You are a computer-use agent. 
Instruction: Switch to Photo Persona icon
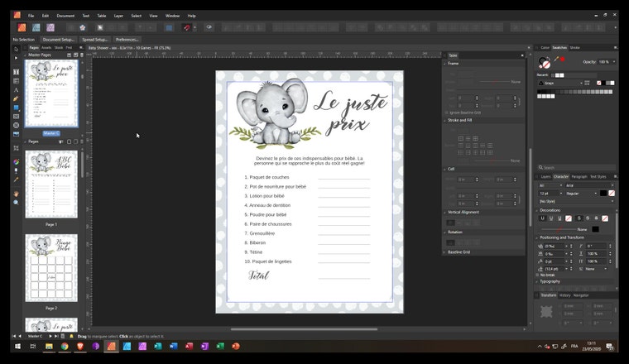(x=50, y=27)
